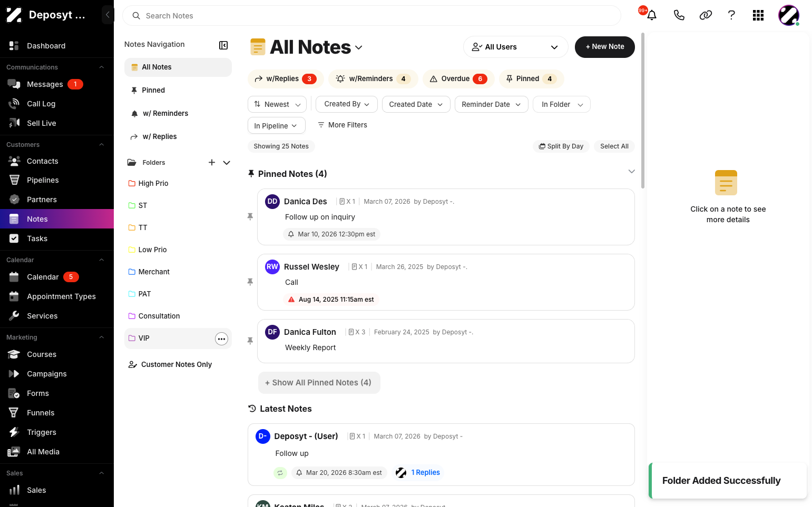
Task: Open the In Pipeline dropdown
Action: click(276, 125)
